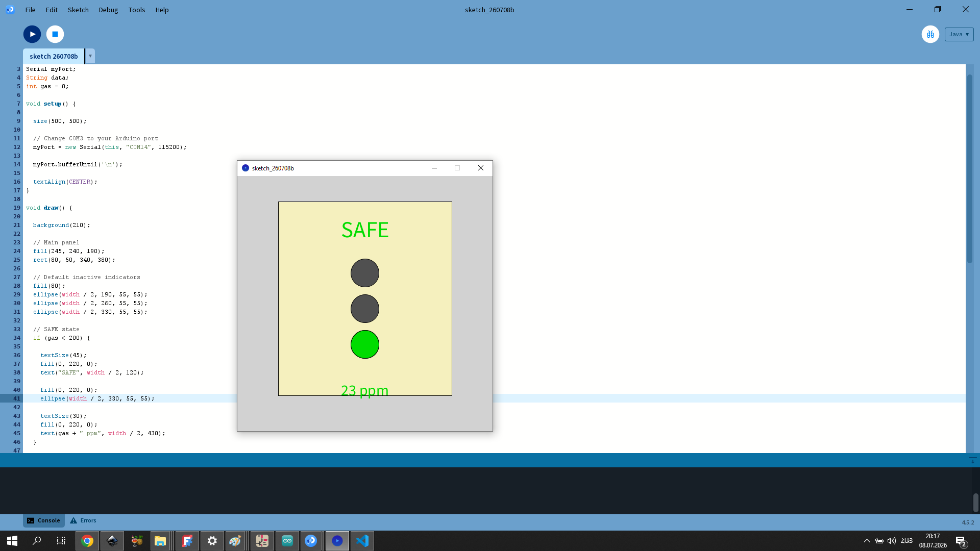Toggle the debugger butterfly icon
Viewport: 980px width, 551px height.
click(930, 34)
